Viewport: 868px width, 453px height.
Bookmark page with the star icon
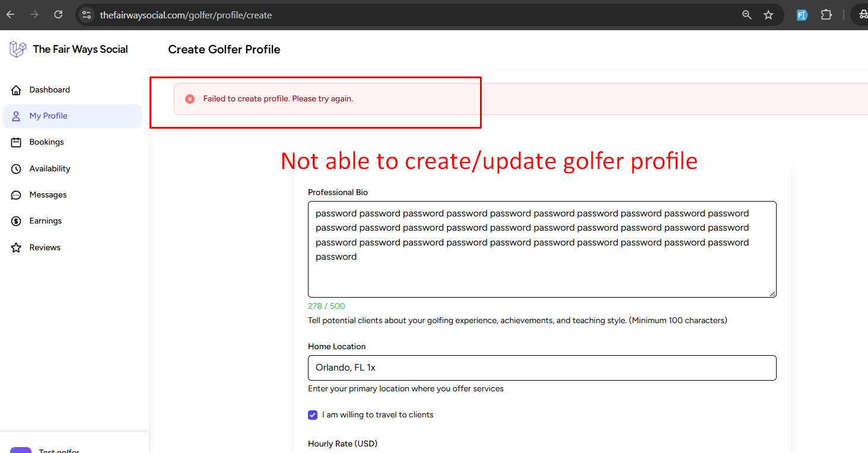[x=768, y=15]
